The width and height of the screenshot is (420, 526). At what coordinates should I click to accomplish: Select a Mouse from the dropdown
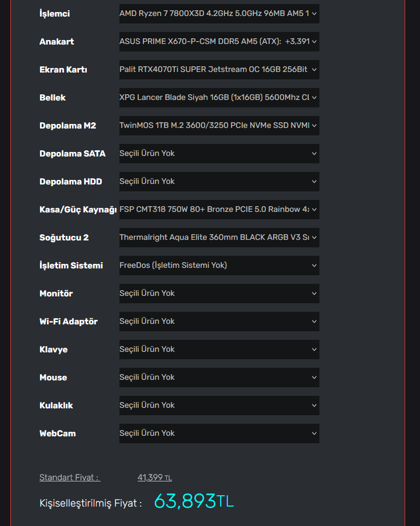(219, 378)
